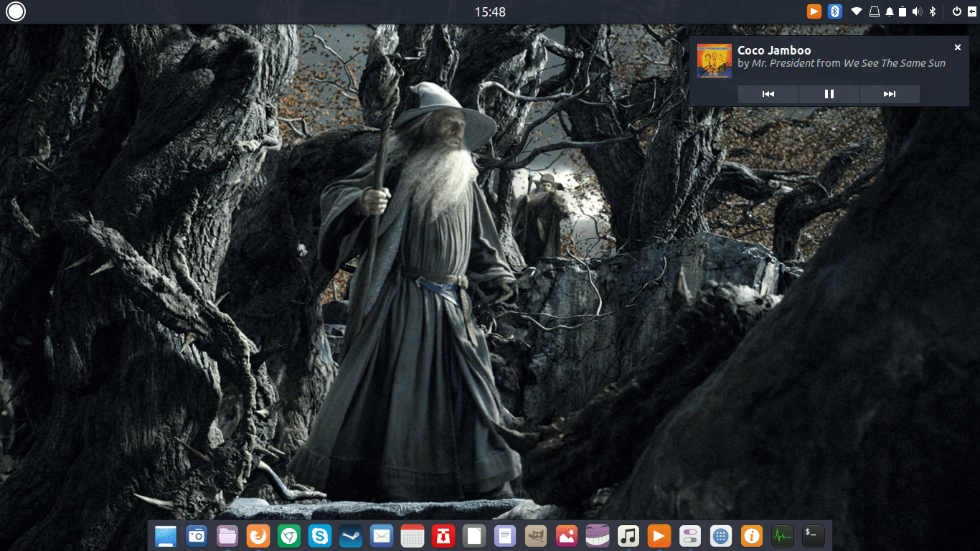This screenshot has width=980, height=551.
Task: Open the Mail envelope icon in dock
Action: point(382,536)
